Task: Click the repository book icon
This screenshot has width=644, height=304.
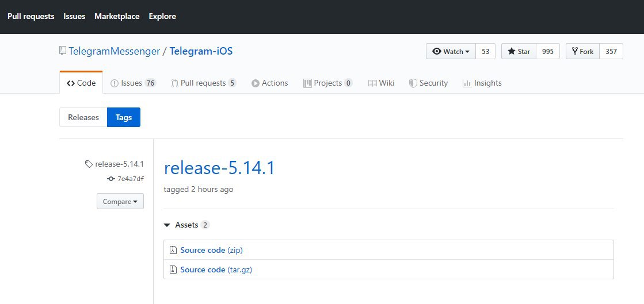Action: tap(63, 51)
